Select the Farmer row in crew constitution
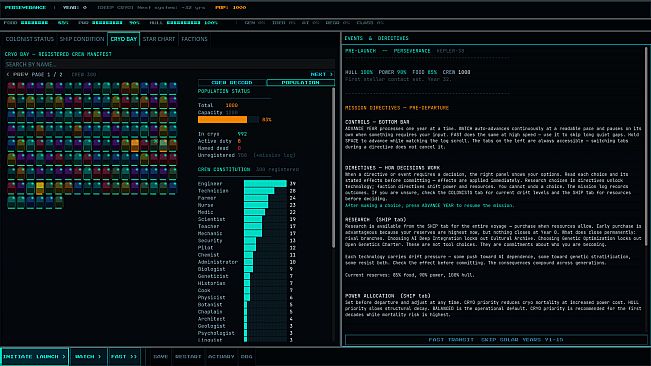 tap(247, 198)
